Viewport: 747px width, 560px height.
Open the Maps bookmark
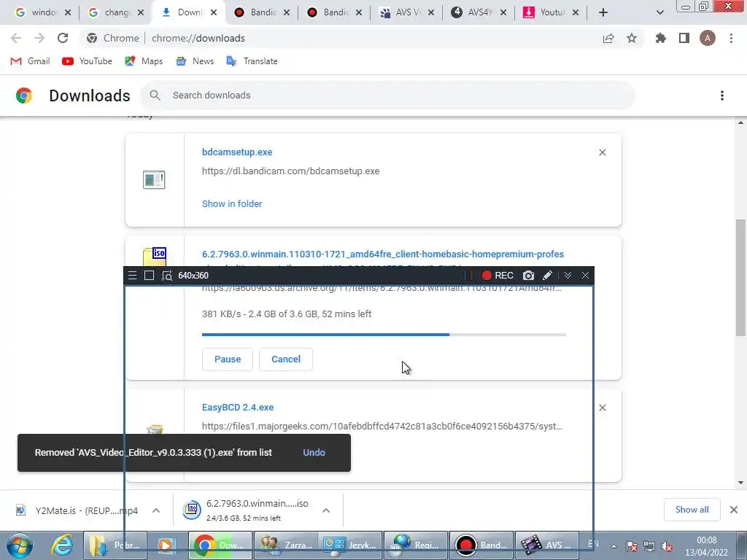tap(144, 61)
